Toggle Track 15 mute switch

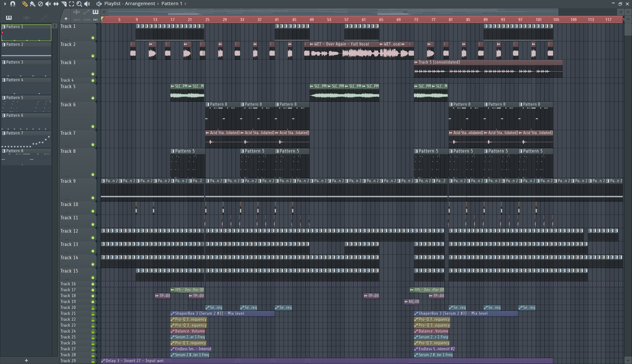pyautogui.click(x=93, y=278)
